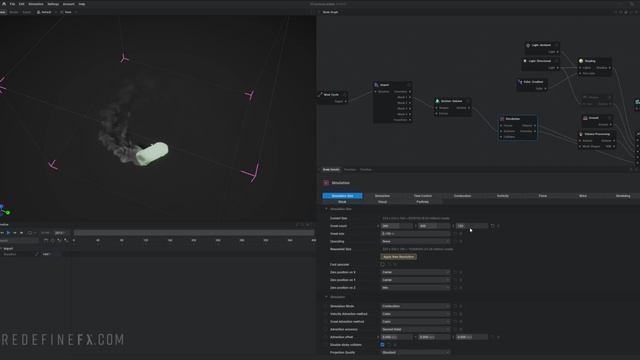Toggle the Light Directional node enable switch

[556, 61]
